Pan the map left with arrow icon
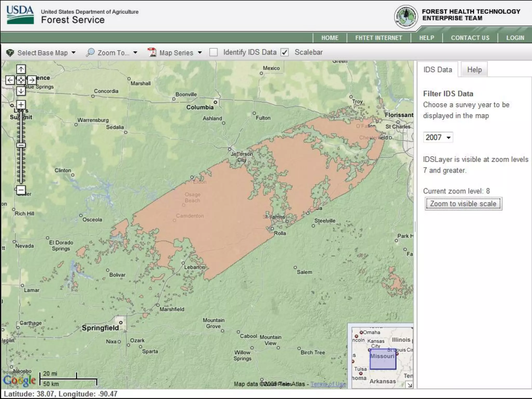The width and height of the screenshot is (532, 399). point(10,80)
